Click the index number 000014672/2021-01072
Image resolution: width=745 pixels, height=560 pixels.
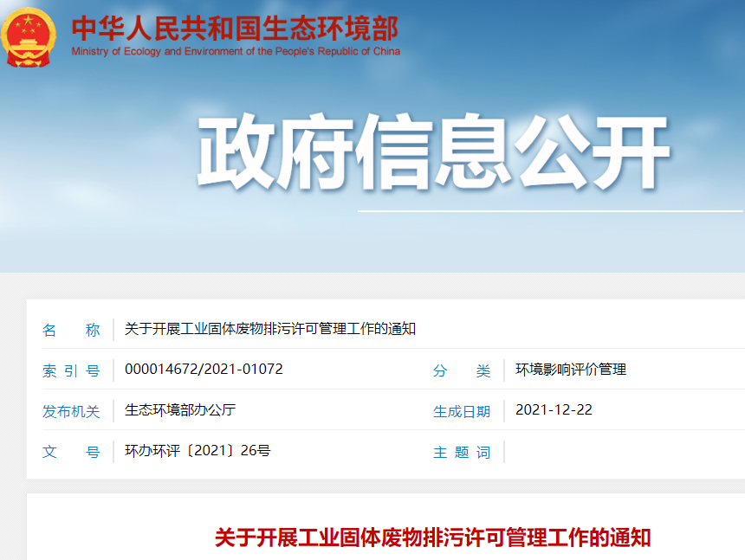pos(204,370)
